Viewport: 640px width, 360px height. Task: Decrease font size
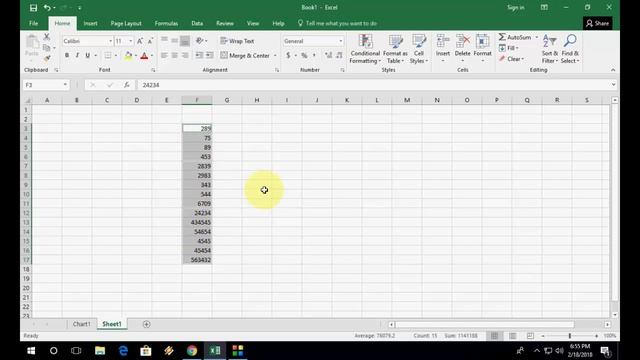point(150,41)
